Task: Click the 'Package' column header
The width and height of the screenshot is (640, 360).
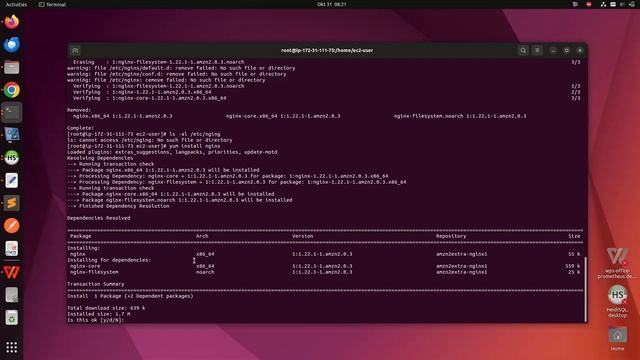Action: tap(81, 236)
